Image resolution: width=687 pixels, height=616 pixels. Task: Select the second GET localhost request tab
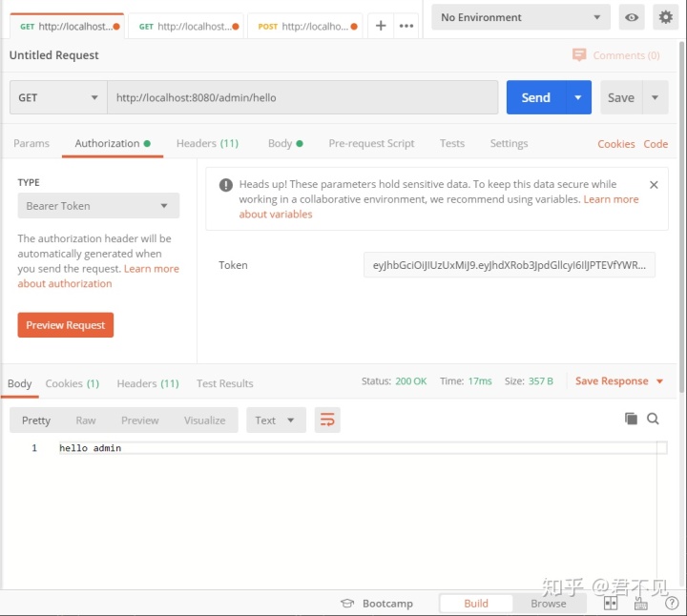point(186,27)
